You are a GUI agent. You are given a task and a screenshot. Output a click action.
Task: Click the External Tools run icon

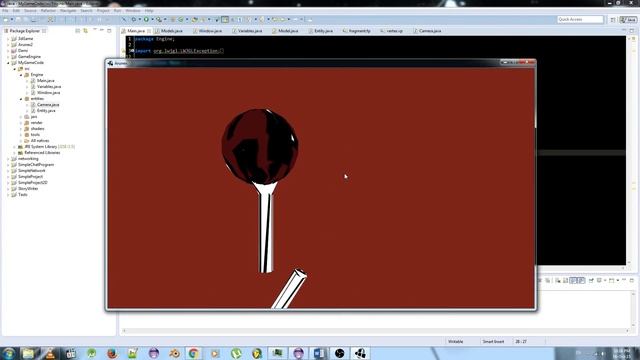tap(158, 19)
